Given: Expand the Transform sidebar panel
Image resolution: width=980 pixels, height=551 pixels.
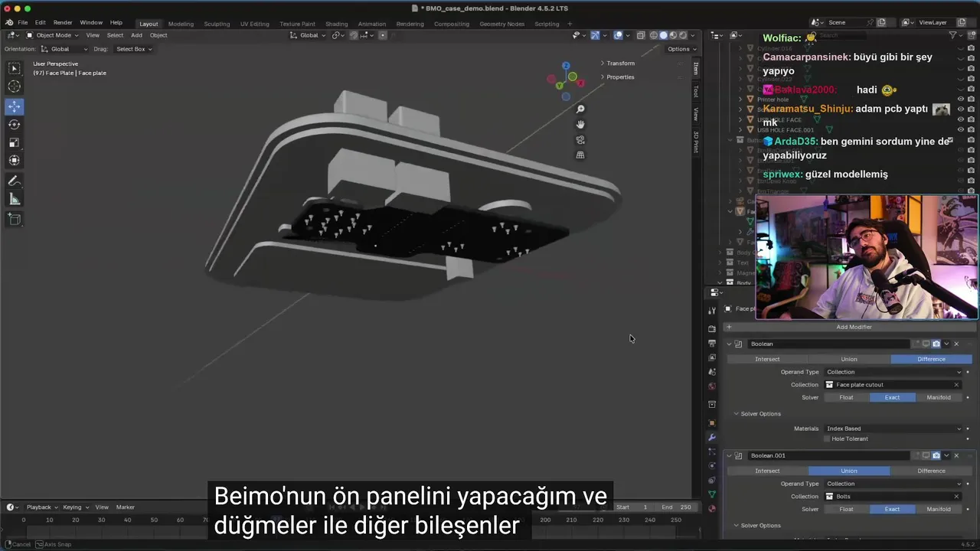Looking at the screenshot, I should point(620,64).
